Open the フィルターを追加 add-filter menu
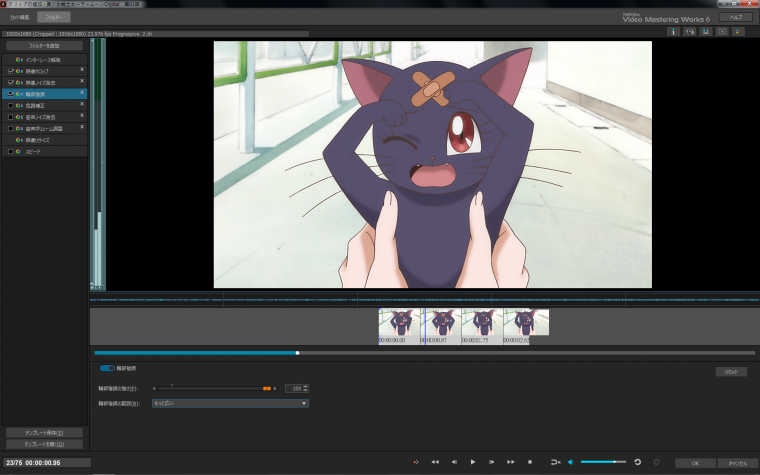 point(44,46)
